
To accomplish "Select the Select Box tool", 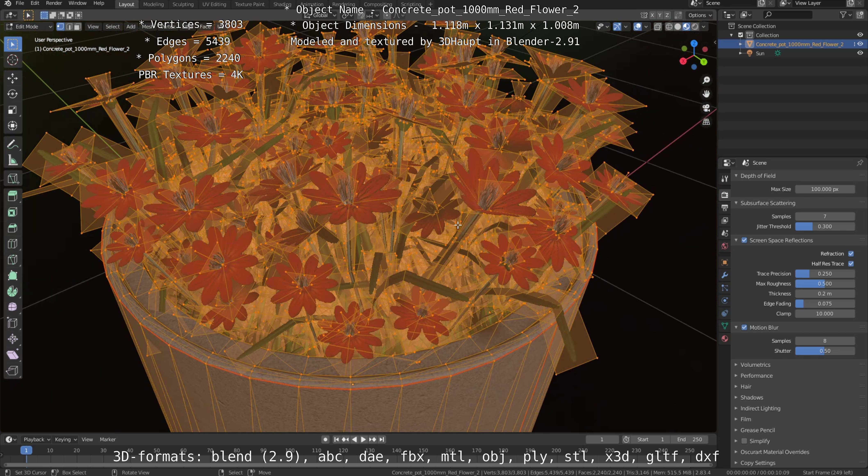I will click(13, 44).
